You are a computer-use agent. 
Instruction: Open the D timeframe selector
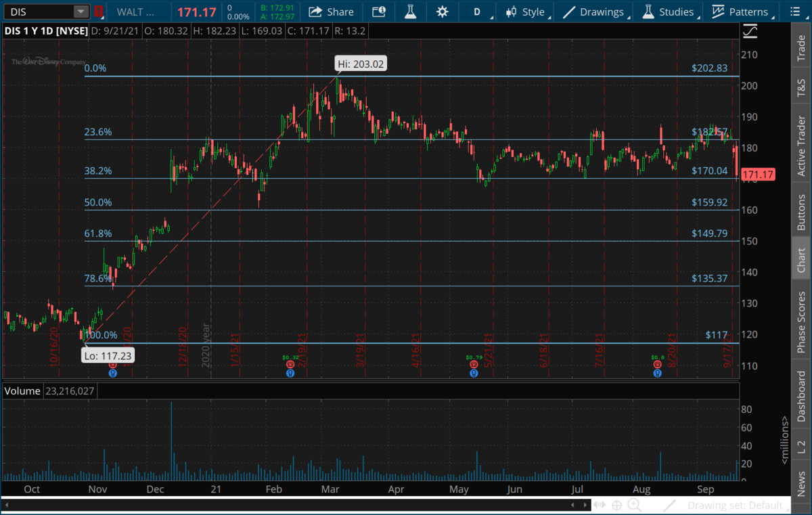(x=477, y=12)
